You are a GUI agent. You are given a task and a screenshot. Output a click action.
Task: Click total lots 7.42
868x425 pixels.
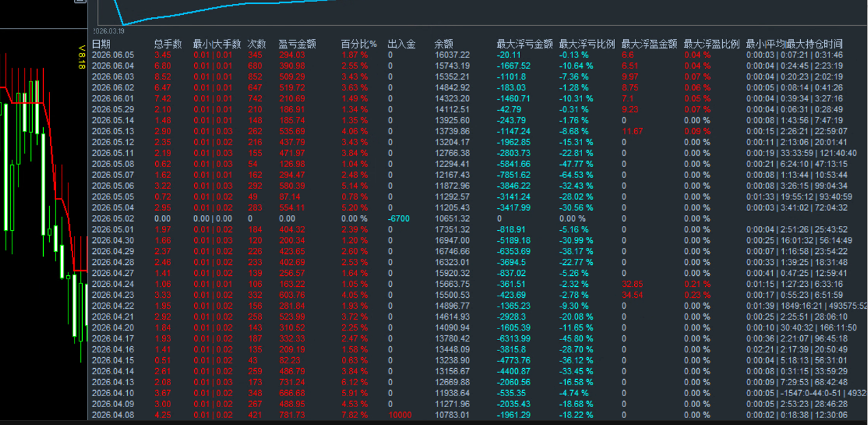(163, 99)
